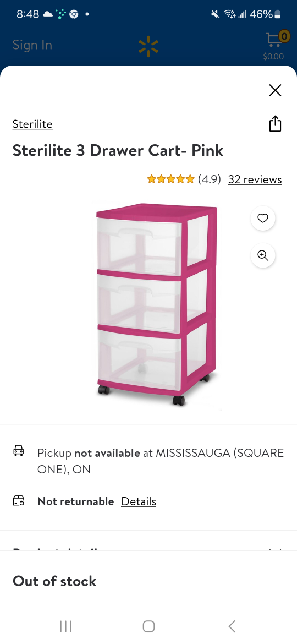Zoom product image with magnifier icon
Viewport: 297px width, 644px height.
coord(262,255)
